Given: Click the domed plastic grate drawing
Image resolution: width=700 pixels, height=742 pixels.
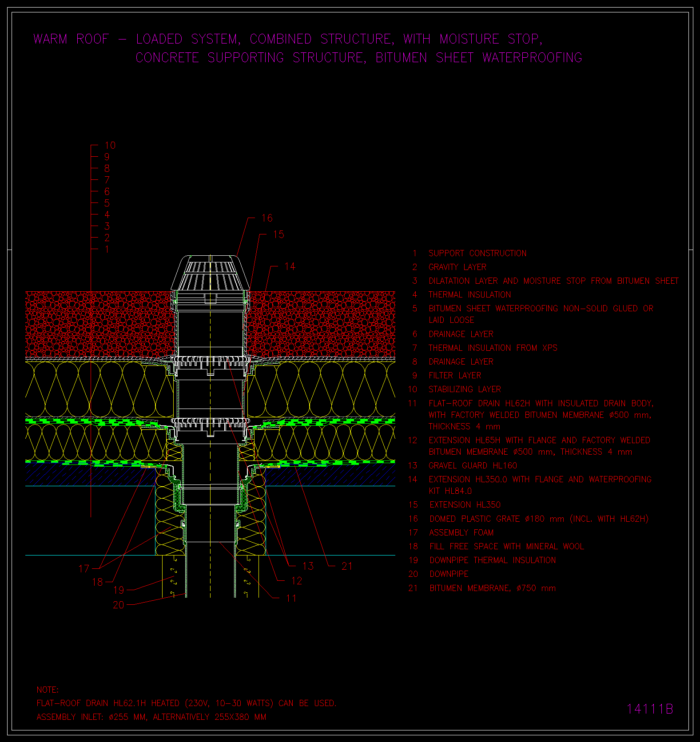Looking at the screenshot, I should [210, 273].
